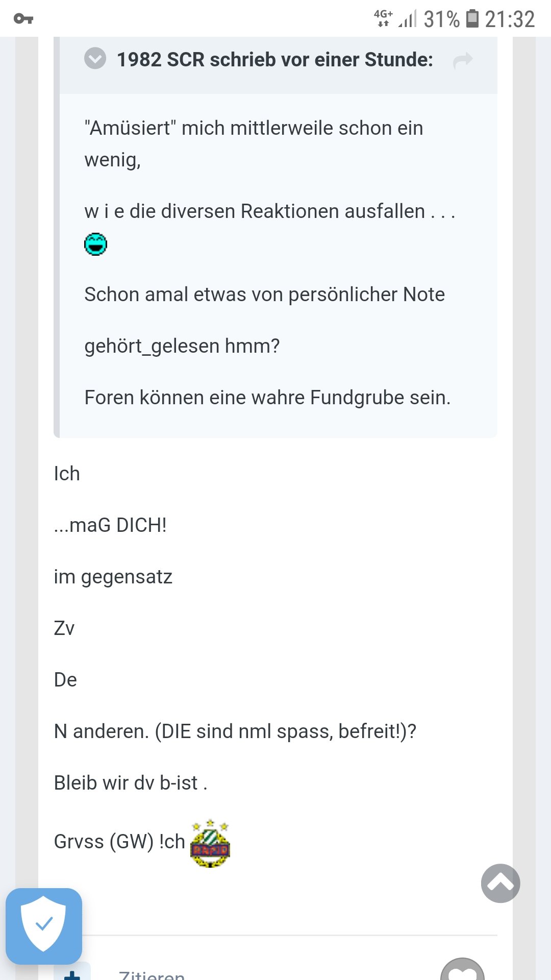The width and height of the screenshot is (551, 980).
Task: Tap the battery percentage indicator
Action: pyautogui.click(x=442, y=19)
